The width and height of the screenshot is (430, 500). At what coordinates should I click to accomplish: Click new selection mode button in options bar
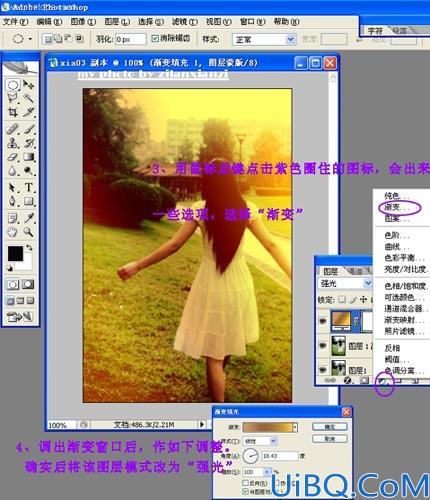click(x=48, y=39)
